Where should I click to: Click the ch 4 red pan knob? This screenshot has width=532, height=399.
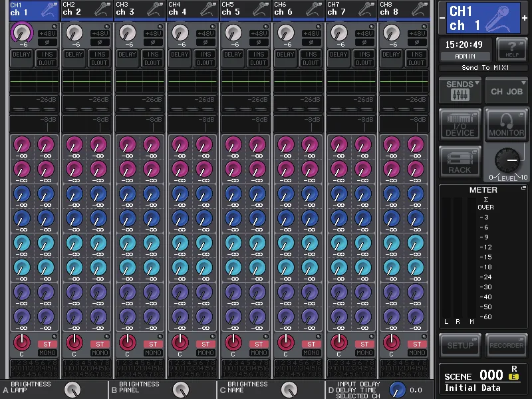(x=180, y=342)
